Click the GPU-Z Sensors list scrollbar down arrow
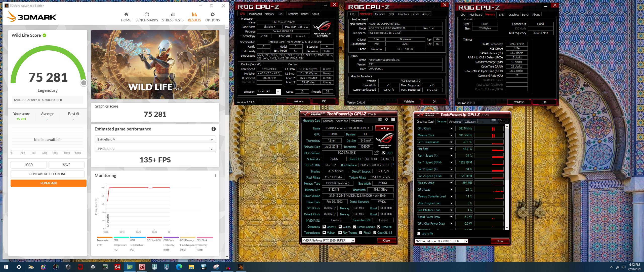The image size is (644, 272). click(507, 228)
